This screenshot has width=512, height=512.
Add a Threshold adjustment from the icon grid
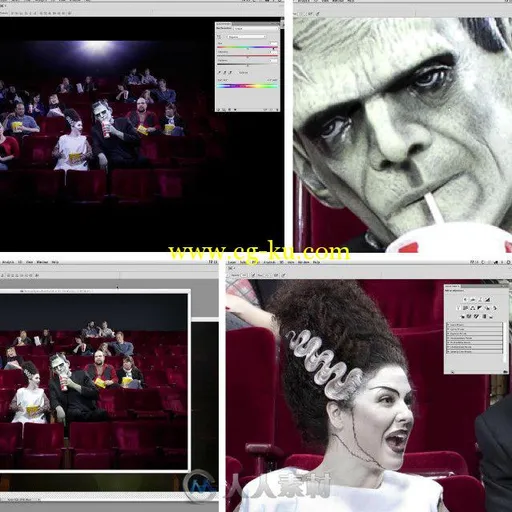pyautogui.click(x=476, y=316)
